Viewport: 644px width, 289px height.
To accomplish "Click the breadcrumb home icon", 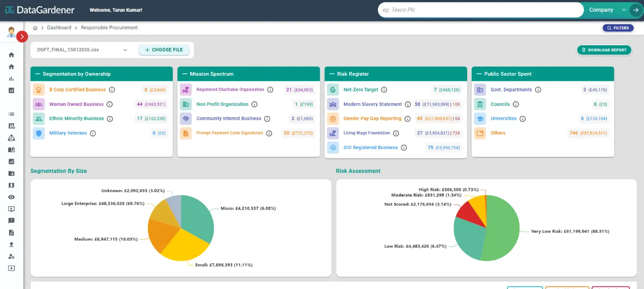I will (x=35, y=27).
